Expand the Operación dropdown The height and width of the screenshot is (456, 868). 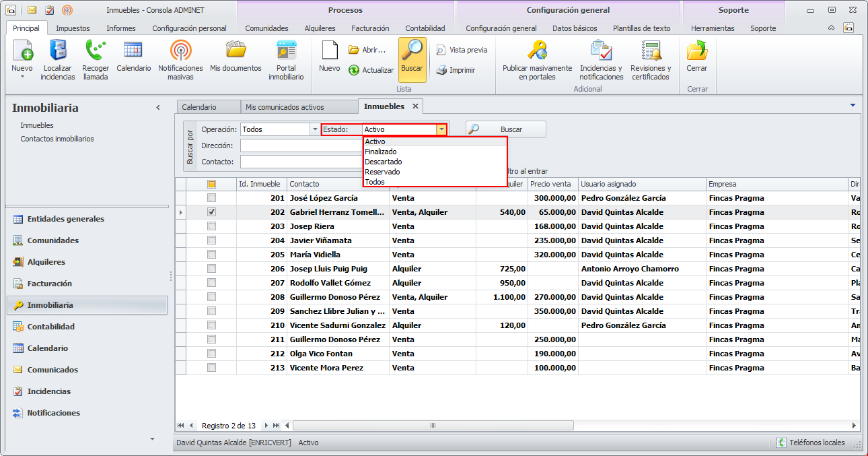coord(314,129)
